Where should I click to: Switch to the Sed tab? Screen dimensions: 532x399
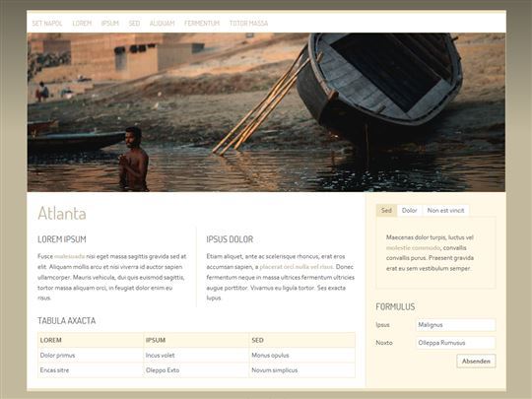(386, 211)
